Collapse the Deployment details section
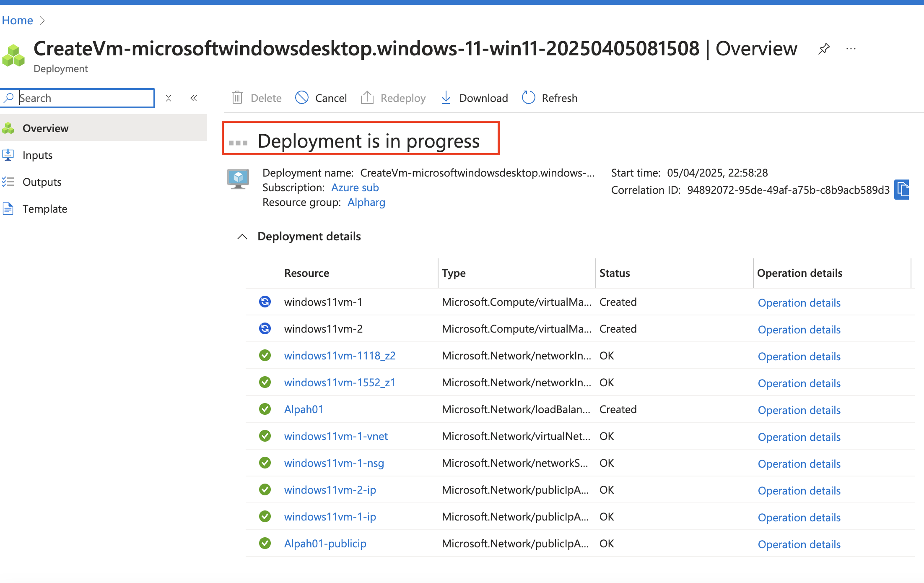Screen dimensions: 924x583 pyautogui.click(x=242, y=237)
